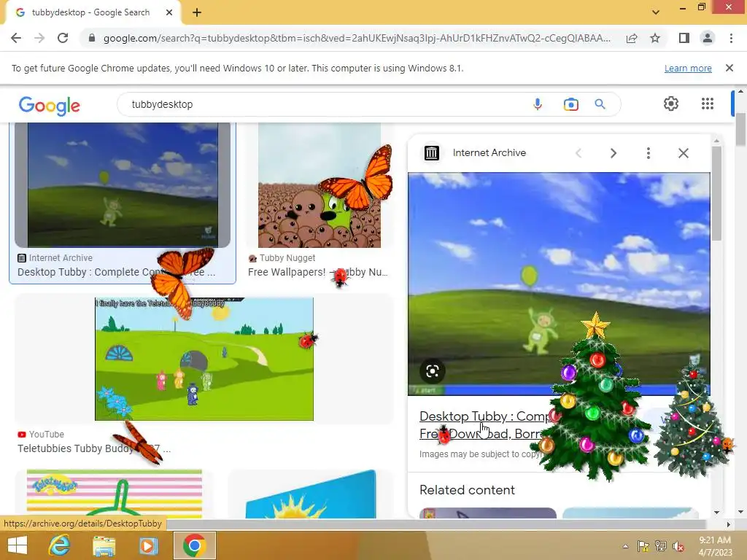Show hidden tray icons arrow
The image size is (747, 560).
(x=625, y=546)
